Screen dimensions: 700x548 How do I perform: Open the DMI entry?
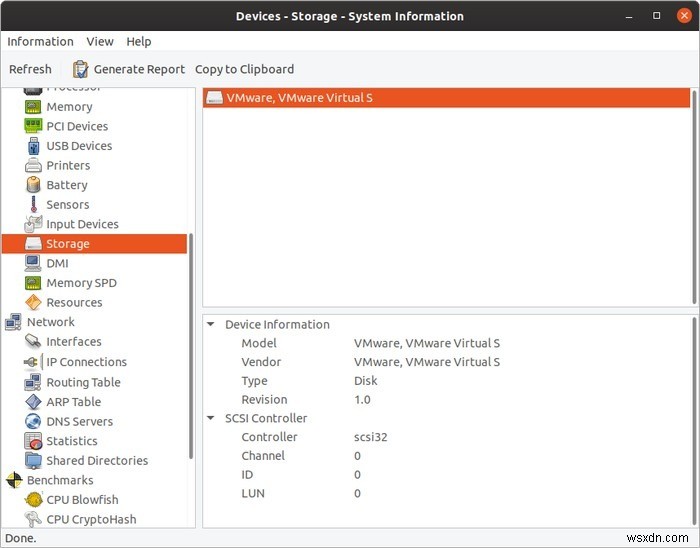point(58,263)
